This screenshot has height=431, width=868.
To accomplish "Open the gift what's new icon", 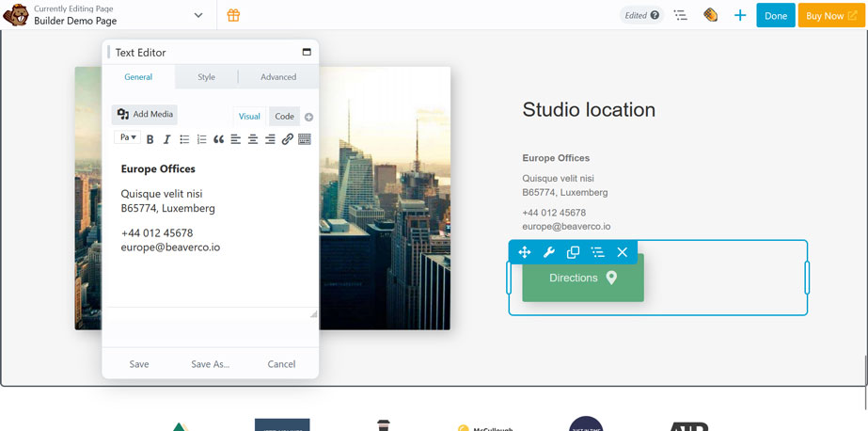I will coord(233,15).
